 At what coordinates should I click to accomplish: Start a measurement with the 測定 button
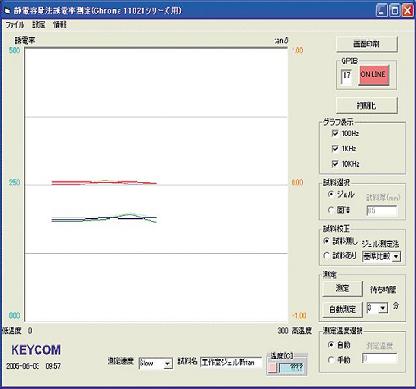pos(342,288)
